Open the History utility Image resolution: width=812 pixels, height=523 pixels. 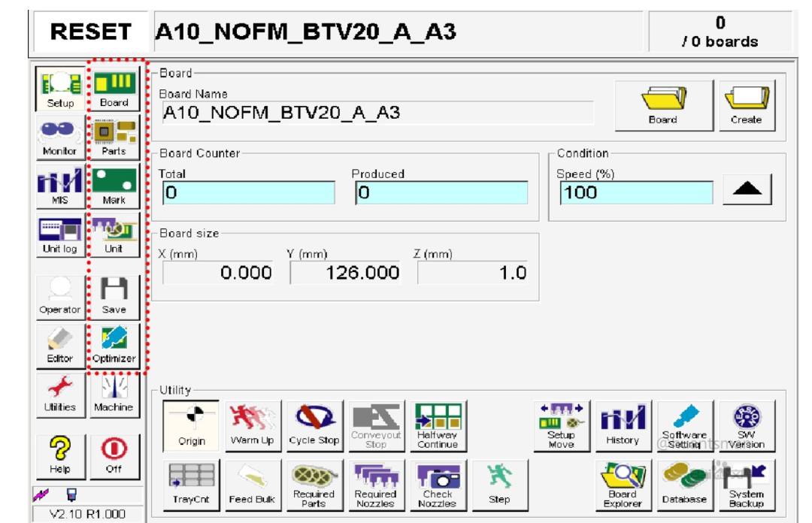point(623,425)
